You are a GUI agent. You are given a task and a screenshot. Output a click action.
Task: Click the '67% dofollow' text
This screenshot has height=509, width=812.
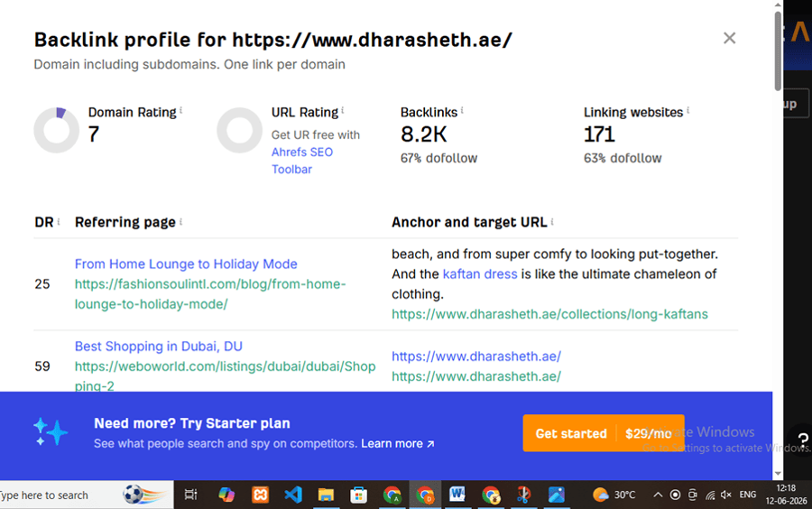tap(438, 159)
